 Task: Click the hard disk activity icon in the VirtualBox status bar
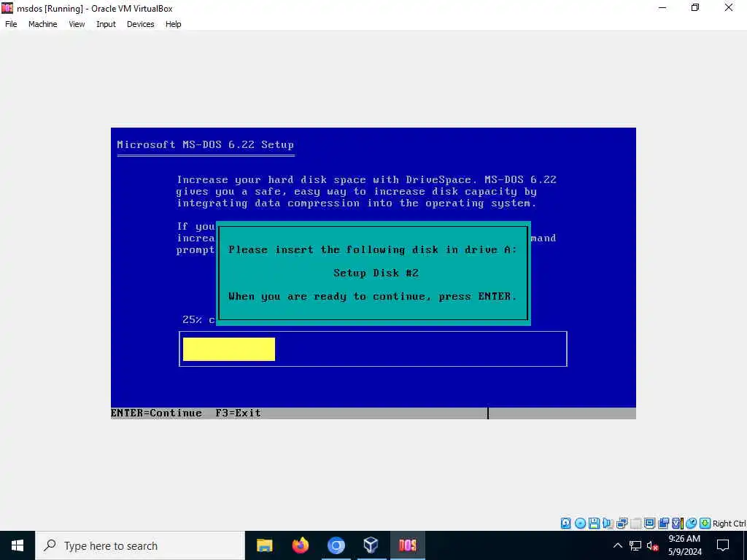pyautogui.click(x=565, y=524)
